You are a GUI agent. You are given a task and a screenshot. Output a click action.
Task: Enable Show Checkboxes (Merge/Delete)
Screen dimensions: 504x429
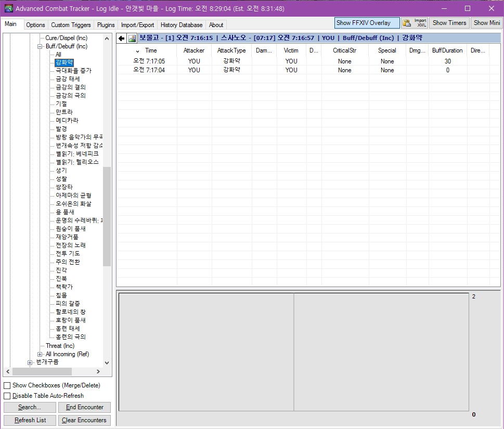coord(7,385)
